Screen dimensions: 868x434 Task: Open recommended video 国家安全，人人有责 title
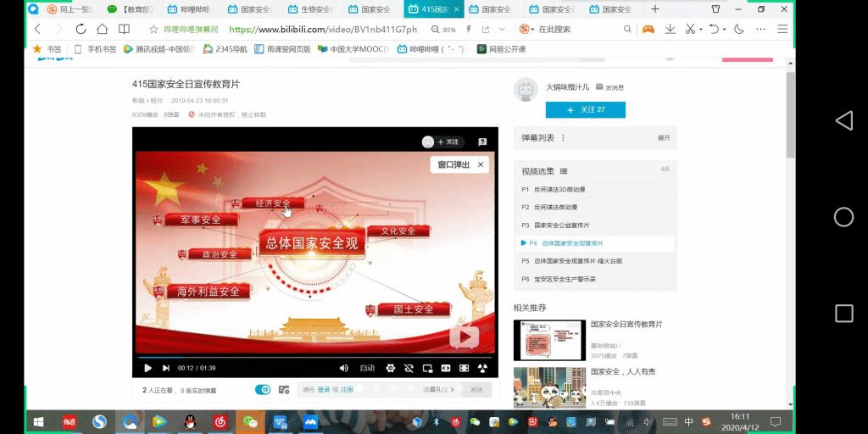click(623, 372)
